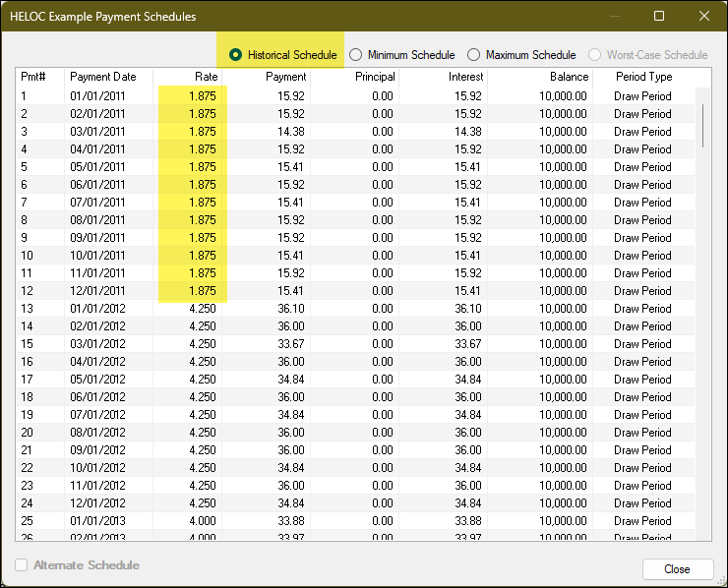Image resolution: width=728 pixels, height=588 pixels.
Task: Maximize the HELOC dialog window
Action: (x=659, y=16)
